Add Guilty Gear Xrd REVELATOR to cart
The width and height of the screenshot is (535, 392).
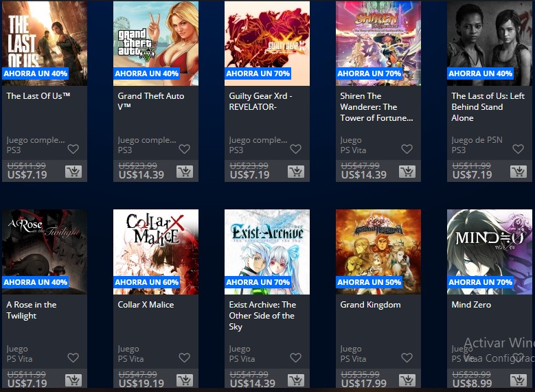tap(296, 172)
